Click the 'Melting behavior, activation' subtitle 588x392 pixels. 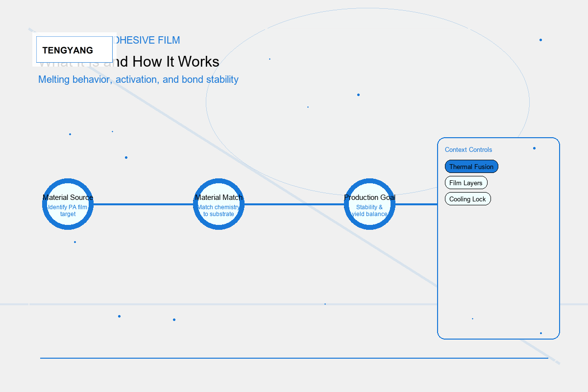point(138,79)
